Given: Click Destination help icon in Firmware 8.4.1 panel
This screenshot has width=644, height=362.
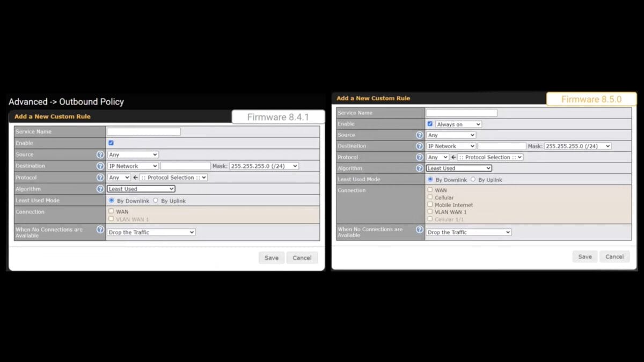Looking at the screenshot, I should point(100,166).
